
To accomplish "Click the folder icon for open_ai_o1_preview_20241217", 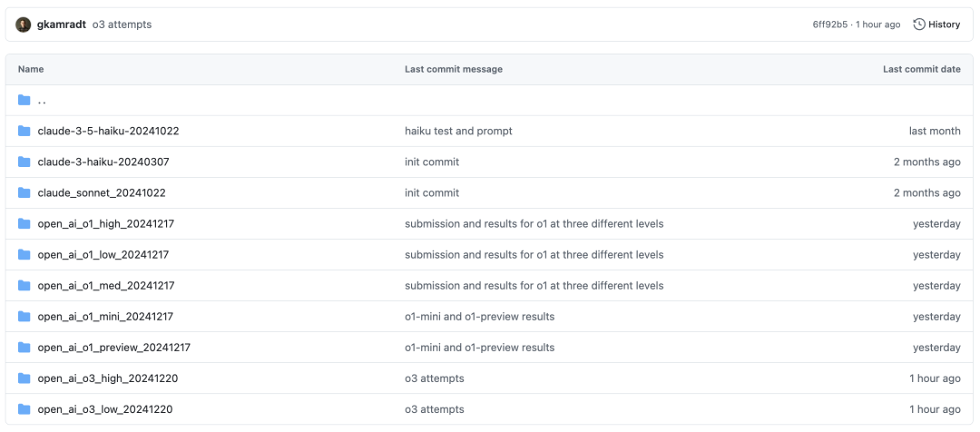I will click(24, 347).
